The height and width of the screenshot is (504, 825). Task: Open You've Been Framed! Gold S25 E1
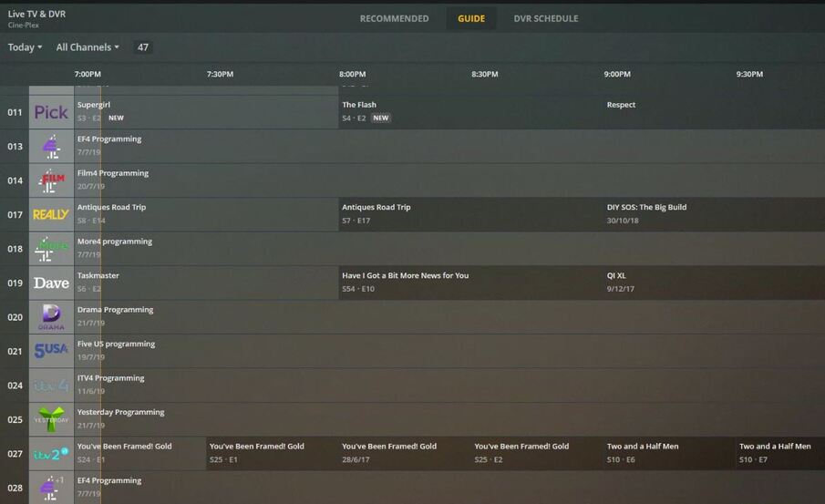pyautogui.click(x=273, y=454)
